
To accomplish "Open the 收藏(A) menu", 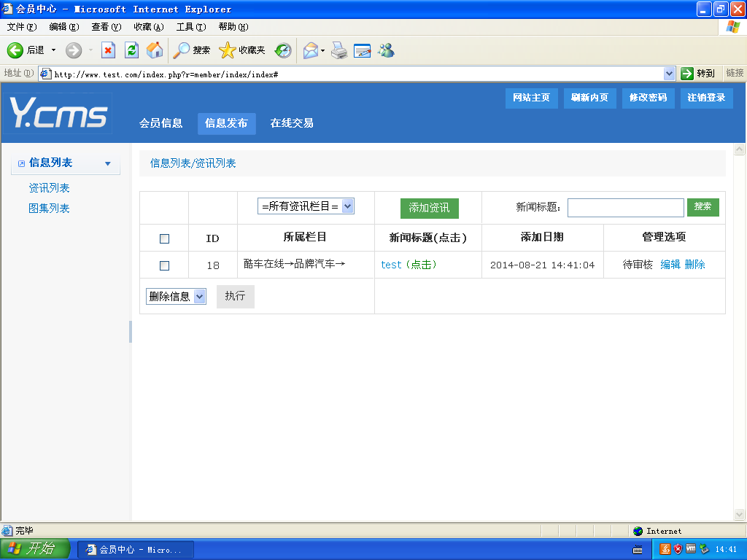I will click(x=149, y=27).
